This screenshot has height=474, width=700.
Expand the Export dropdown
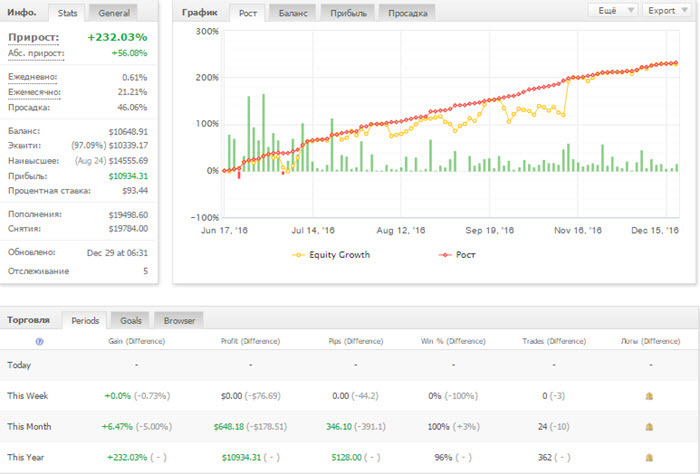tap(667, 11)
